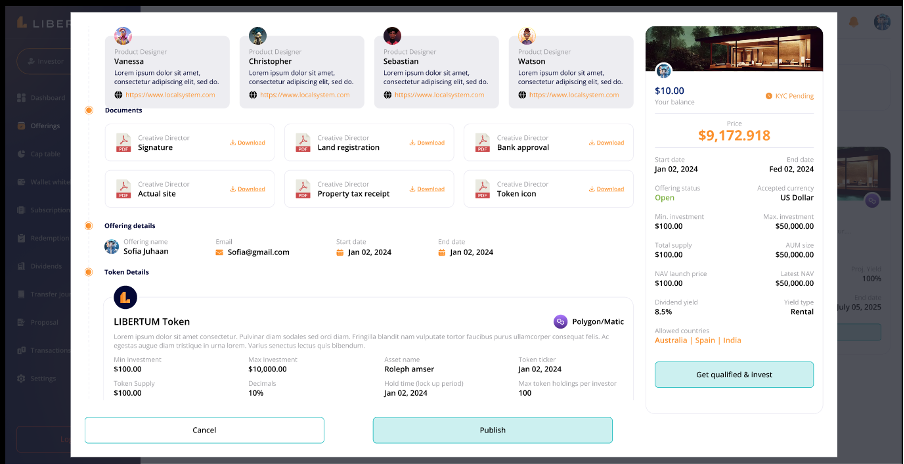The height and width of the screenshot is (464, 904).
Task: Click the Start date calendar icon
Action: 341,252
